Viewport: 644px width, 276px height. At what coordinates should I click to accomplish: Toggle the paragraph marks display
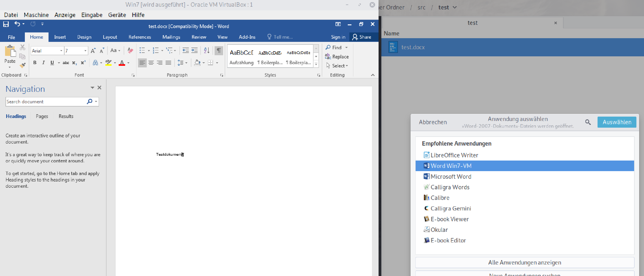click(218, 50)
